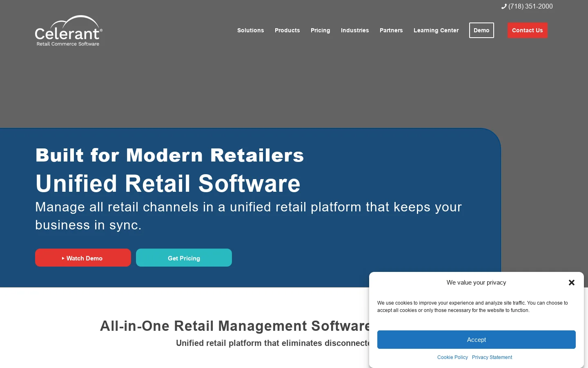This screenshot has width=588, height=368.
Task: Open the Learning Center menu
Action: (436, 30)
